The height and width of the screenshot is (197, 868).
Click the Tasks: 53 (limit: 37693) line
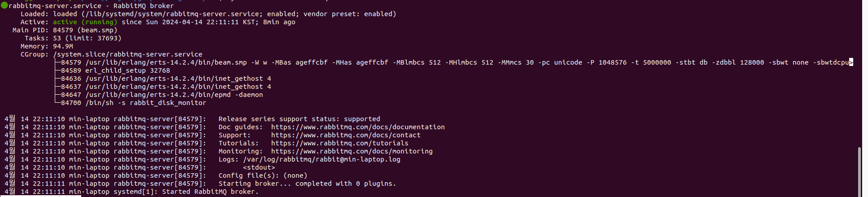[x=73, y=38]
